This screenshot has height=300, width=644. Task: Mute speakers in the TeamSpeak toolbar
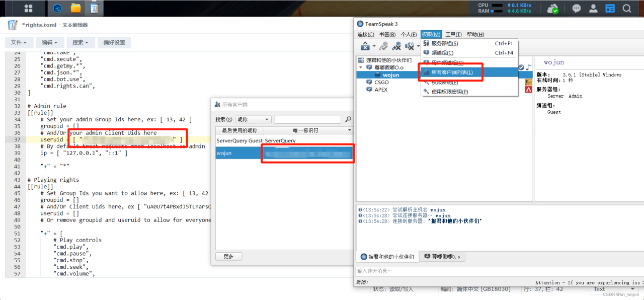(x=409, y=46)
